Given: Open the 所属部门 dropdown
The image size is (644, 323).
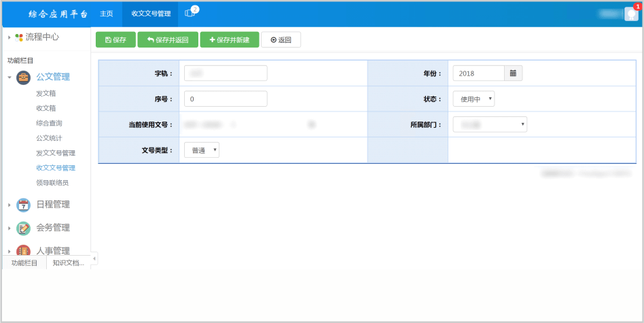Looking at the screenshot, I should click(x=490, y=124).
